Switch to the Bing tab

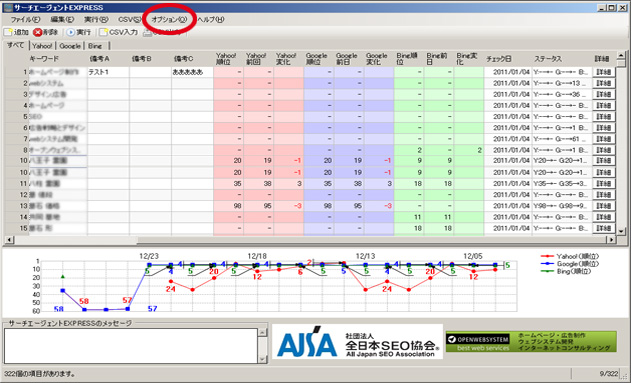95,46
